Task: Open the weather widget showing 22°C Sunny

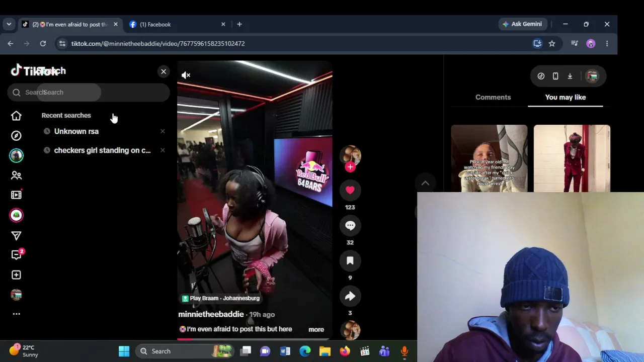Action: tap(24, 350)
